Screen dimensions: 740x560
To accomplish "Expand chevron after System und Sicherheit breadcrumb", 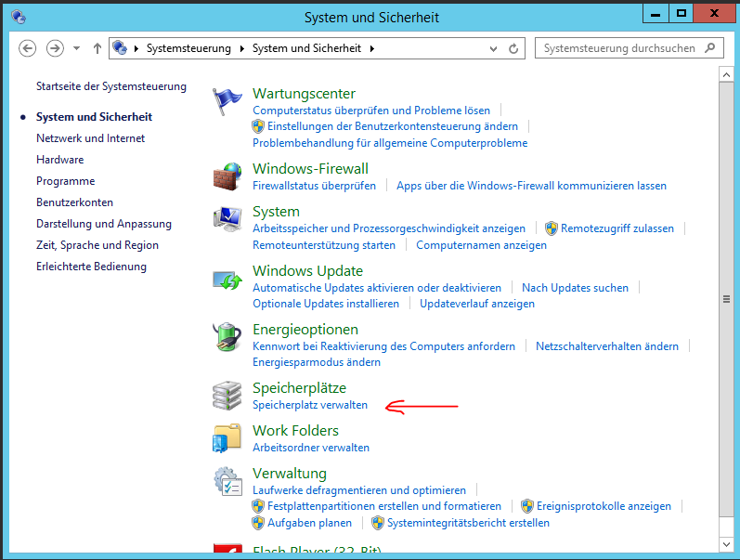I will point(372,48).
